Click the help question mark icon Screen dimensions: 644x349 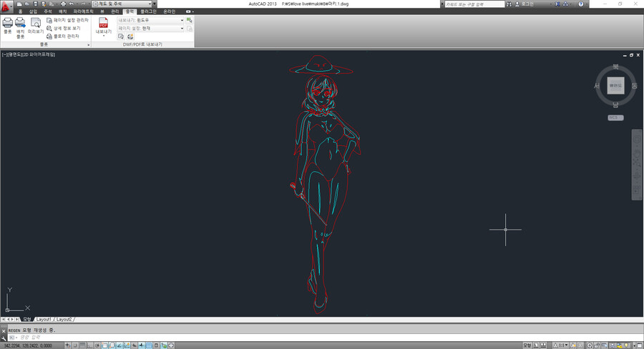coord(580,4)
